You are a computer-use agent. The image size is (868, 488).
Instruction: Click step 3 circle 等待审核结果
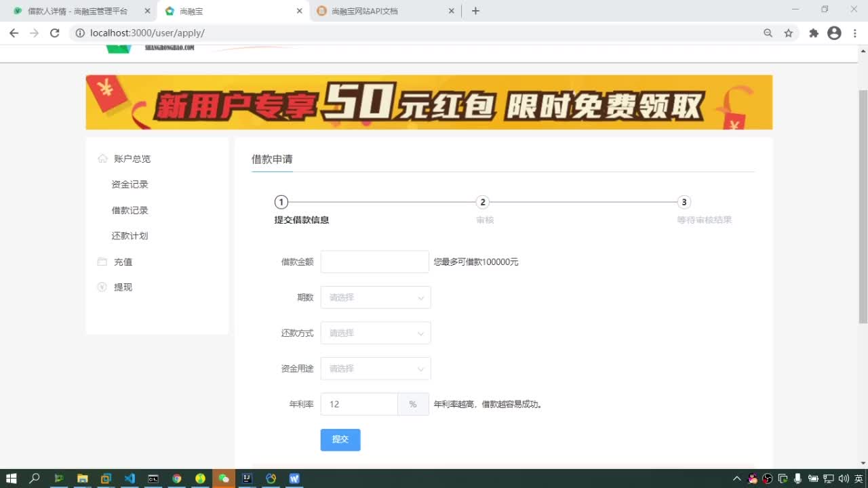(684, 202)
